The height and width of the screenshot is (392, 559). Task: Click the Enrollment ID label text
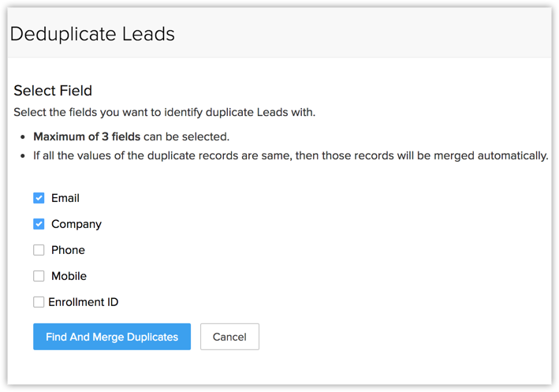point(84,302)
